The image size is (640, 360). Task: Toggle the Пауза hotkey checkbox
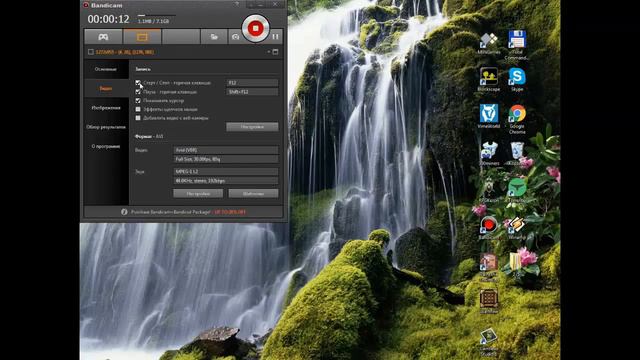(x=138, y=92)
